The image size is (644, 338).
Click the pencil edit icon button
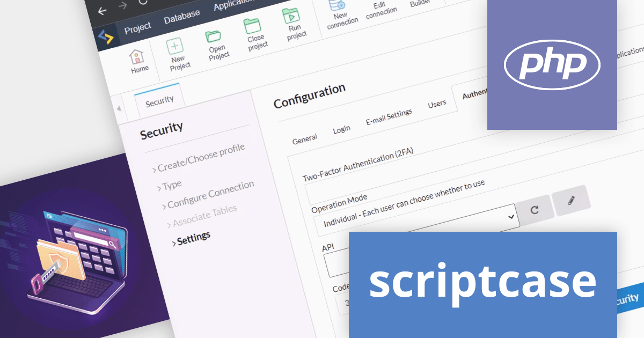tap(571, 201)
